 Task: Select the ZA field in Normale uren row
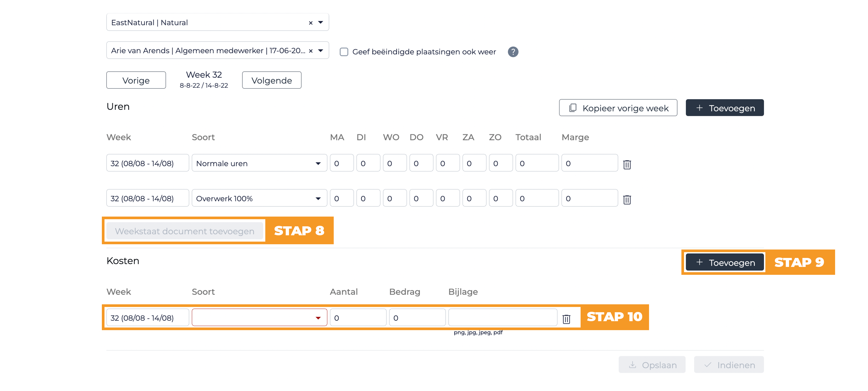(474, 163)
